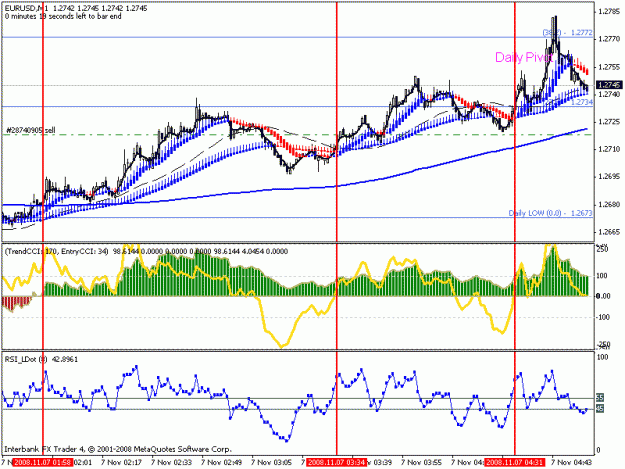This screenshot has width=625, height=469.
Task: Click the 7 Nov 02:49 time label
Action: click(x=222, y=463)
